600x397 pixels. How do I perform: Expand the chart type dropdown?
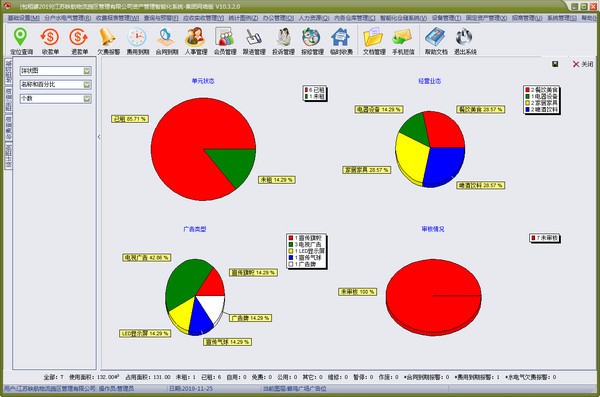(x=87, y=71)
